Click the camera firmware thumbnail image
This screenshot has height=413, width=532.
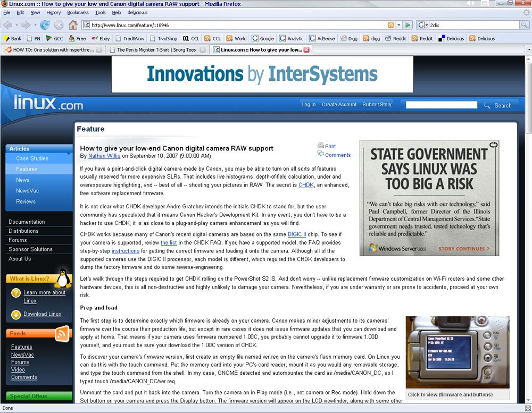coord(458,352)
